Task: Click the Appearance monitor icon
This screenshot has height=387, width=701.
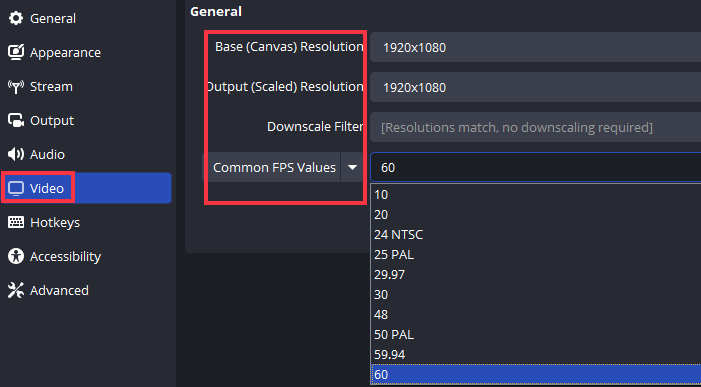Action: tap(16, 52)
